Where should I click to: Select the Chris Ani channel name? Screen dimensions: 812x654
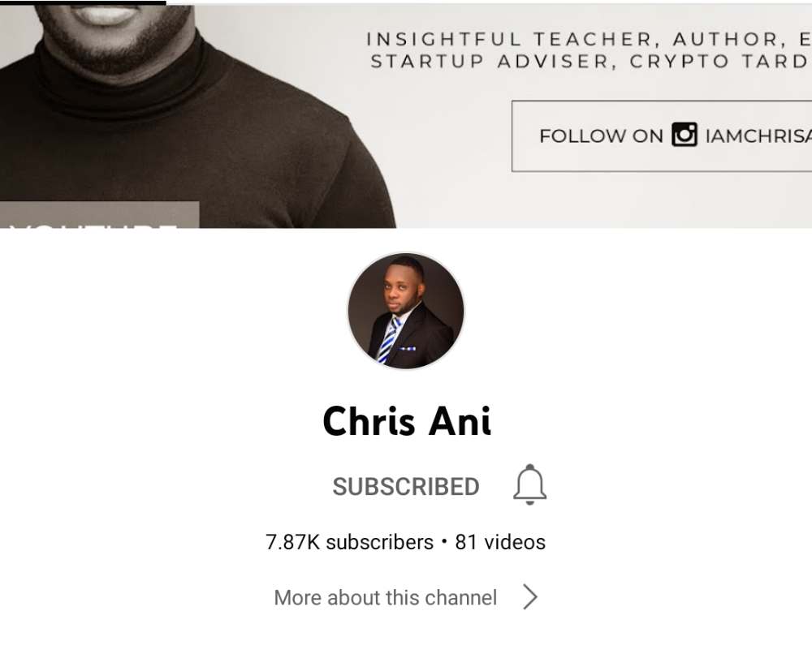tap(407, 420)
